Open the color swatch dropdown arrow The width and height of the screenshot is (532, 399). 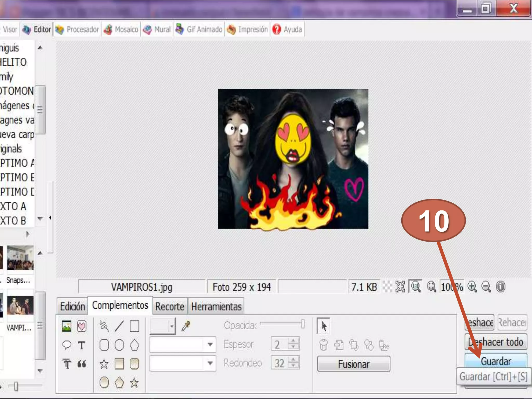coord(172,326)
